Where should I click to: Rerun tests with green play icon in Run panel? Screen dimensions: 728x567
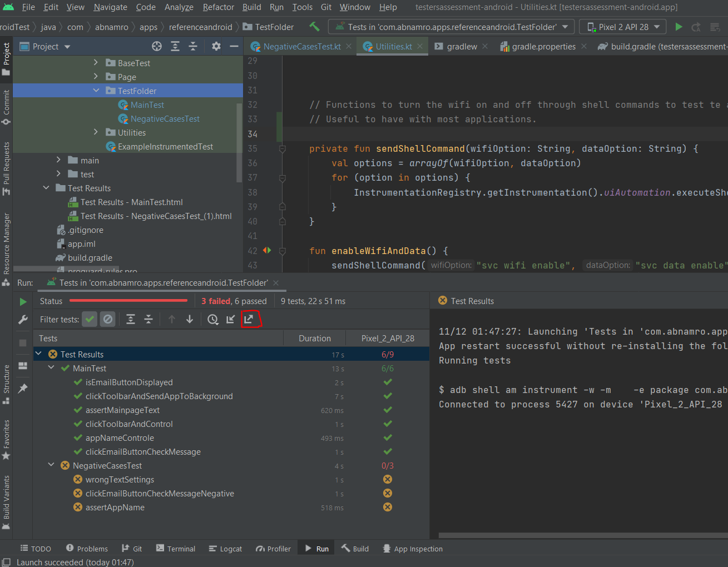pos(23,301)
